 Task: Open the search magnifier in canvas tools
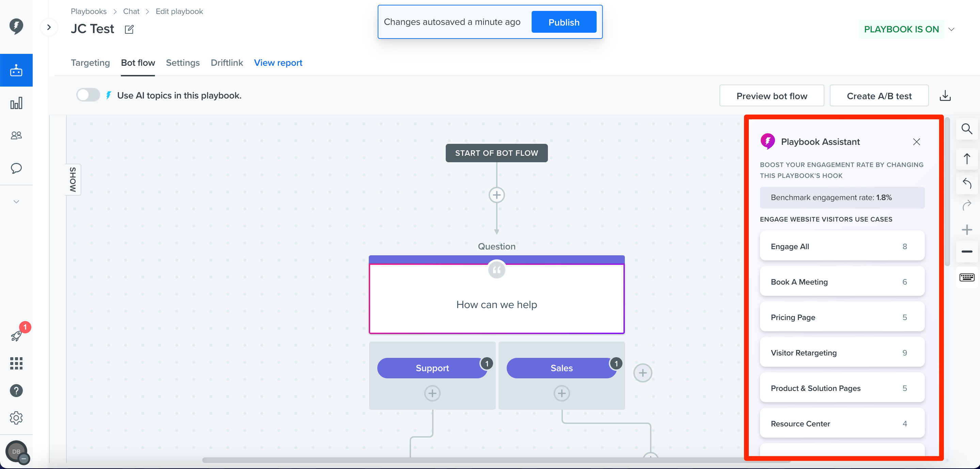(967, 129)
